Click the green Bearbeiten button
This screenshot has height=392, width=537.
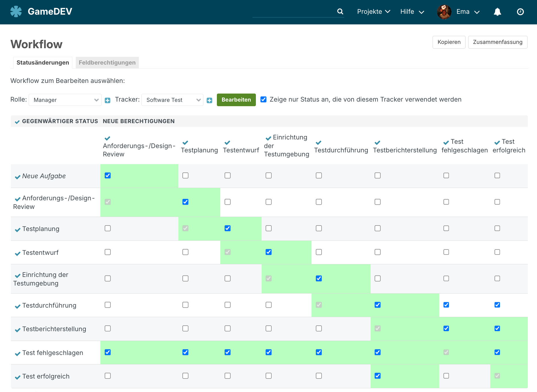(236, 100)
